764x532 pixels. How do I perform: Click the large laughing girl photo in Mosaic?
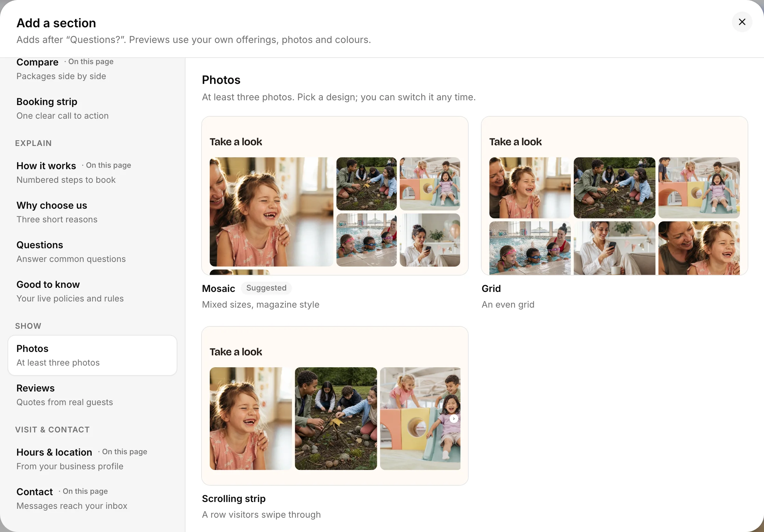pyautogui.click(x=271, y=212)
